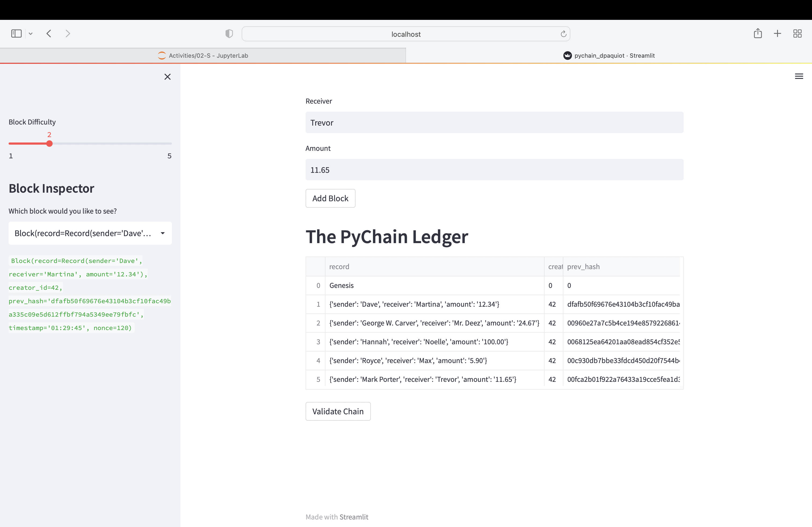Image resolution: width=812 pixels, height=527 pixels.
Task: Open the Share menu icon
Action: (x=758, y=33)
